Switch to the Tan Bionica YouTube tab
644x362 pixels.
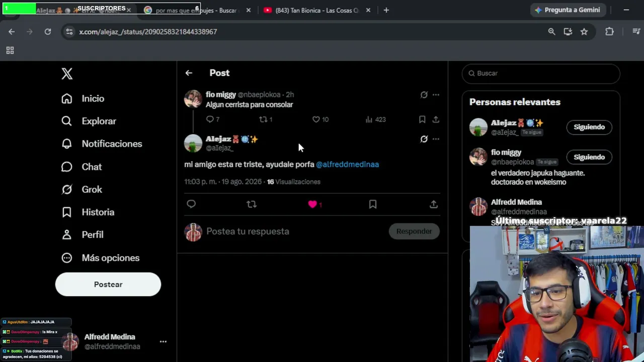(317, 10)
